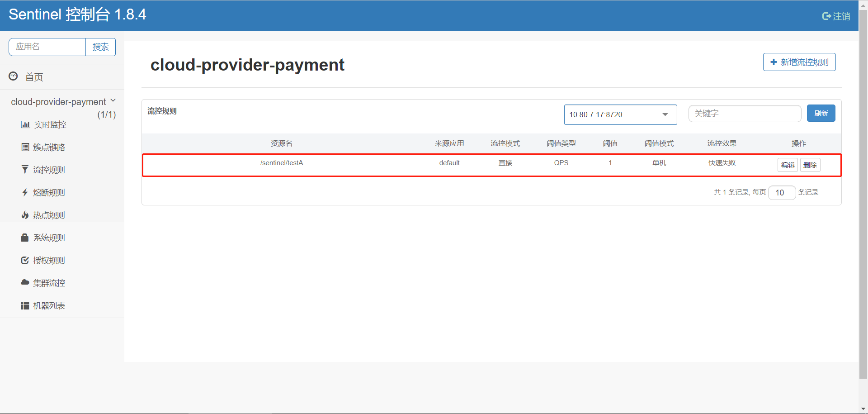Click the cloud icon for 集群流控

pos(25,282)
